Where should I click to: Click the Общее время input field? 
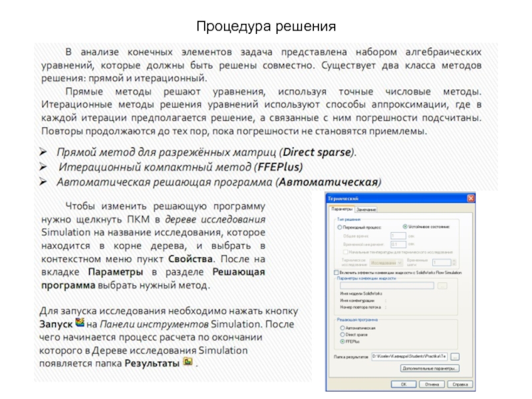coord(398,236)
